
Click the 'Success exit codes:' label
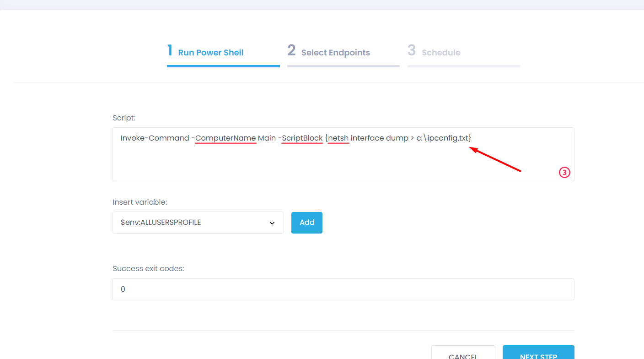click(x=148, y=268)
